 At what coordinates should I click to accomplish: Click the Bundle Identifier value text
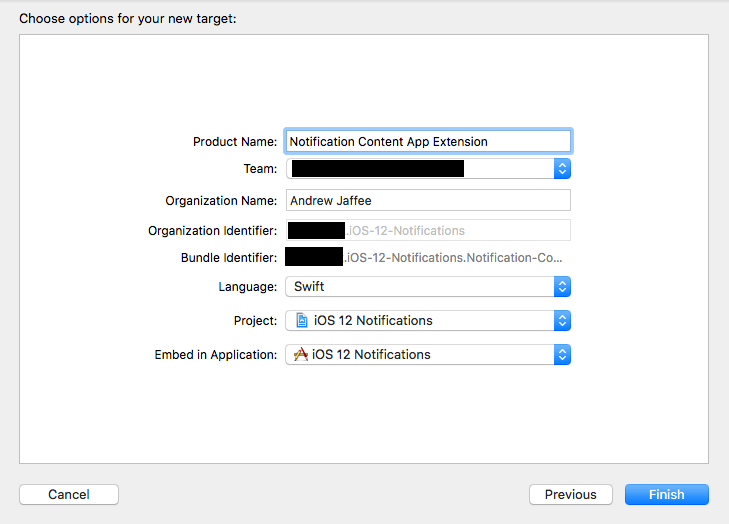(454, 258)
